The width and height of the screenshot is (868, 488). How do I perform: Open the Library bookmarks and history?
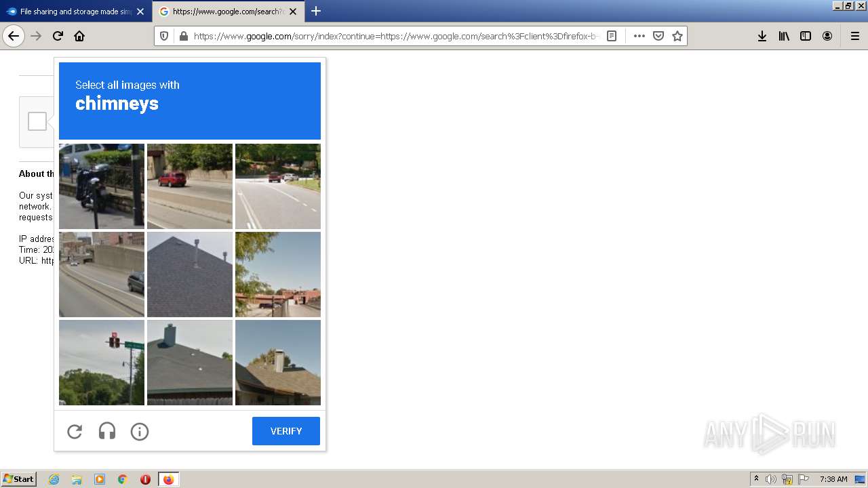[x=784, y=36]
